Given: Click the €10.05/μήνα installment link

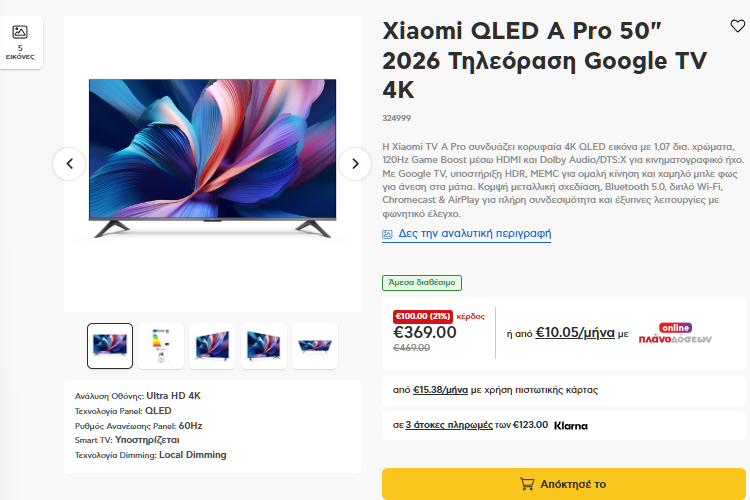Looking at the screenshot, I should [x=575, y=333].
